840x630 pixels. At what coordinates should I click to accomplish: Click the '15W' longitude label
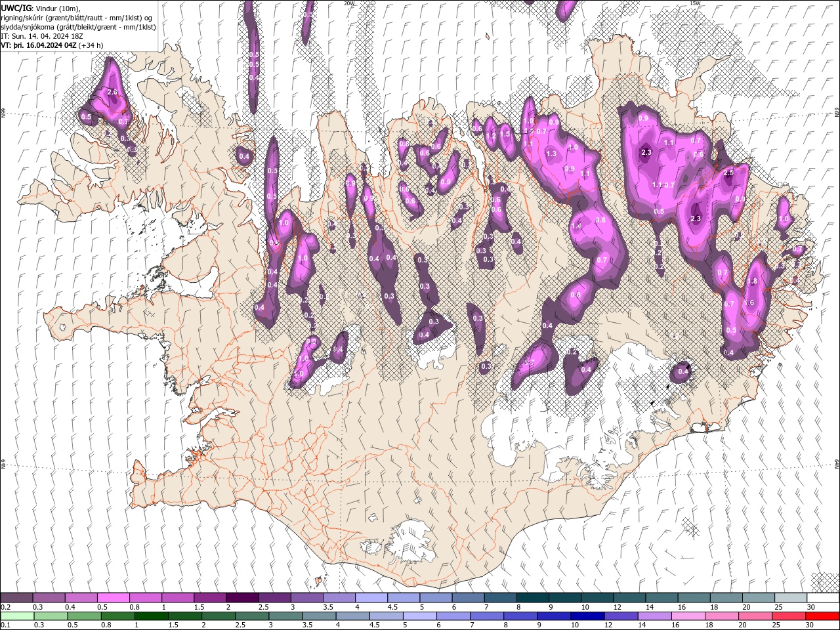pos(695,3)
